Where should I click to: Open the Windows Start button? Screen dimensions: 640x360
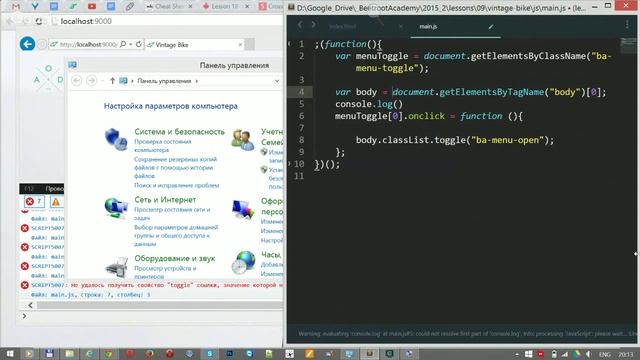tap(9, 353)
